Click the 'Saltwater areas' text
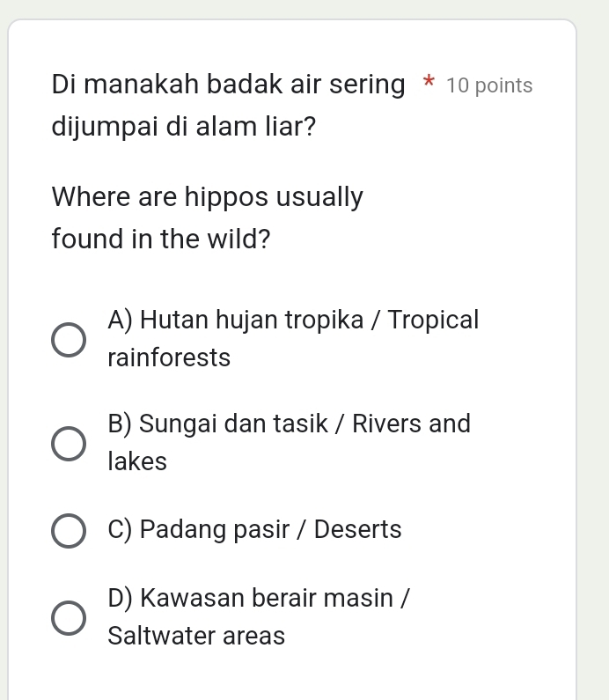Image resolution: width=609 pixels, height=700 pixels. pos(196,636)
